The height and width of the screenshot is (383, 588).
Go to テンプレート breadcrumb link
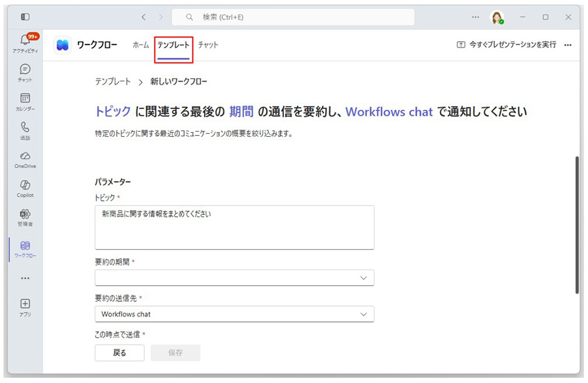pos(113,82)
